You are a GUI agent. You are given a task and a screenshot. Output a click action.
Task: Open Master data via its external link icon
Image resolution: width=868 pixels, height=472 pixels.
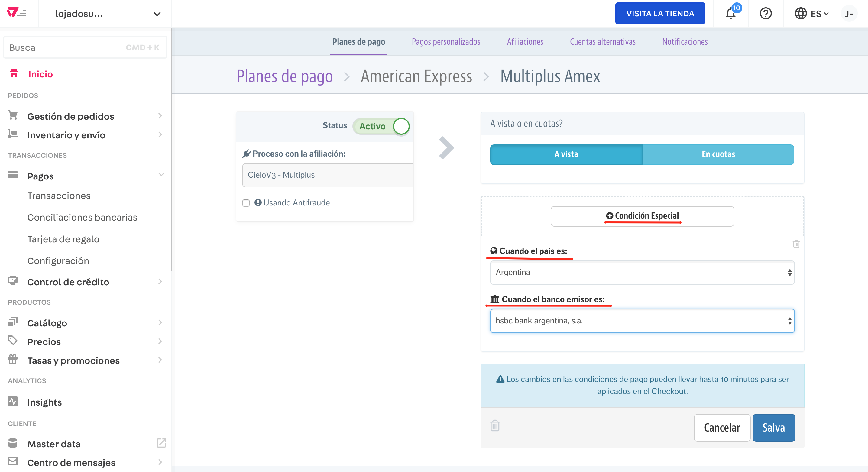[x=161, y=443]
